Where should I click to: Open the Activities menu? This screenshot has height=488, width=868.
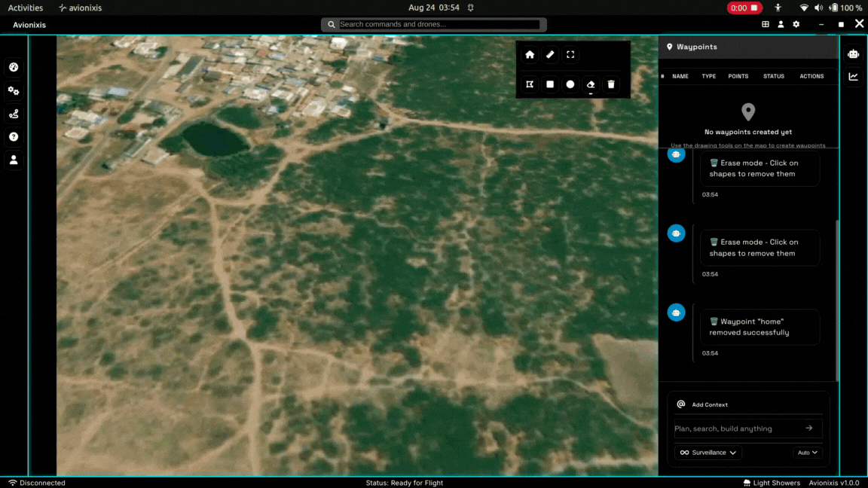26,8
